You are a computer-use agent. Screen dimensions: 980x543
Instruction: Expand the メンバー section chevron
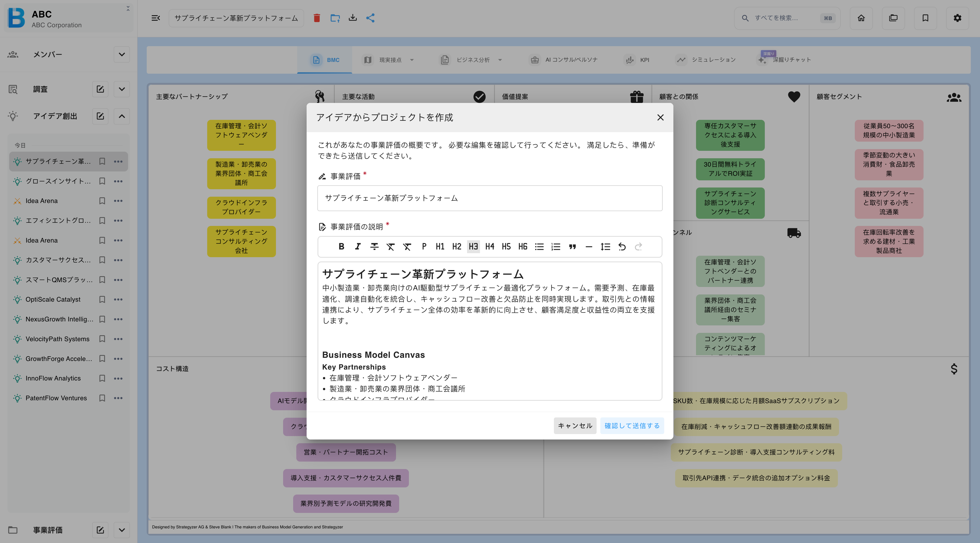pos(122,54)
